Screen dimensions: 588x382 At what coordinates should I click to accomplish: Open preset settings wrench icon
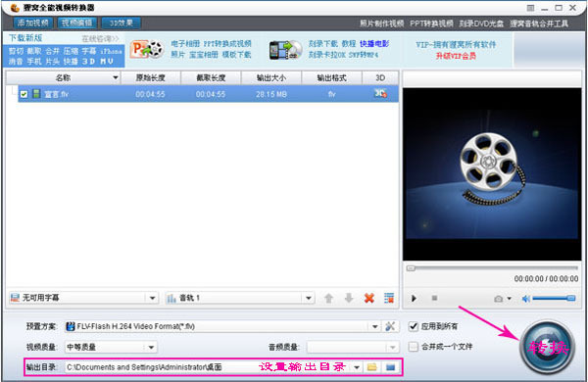point(390,326)
